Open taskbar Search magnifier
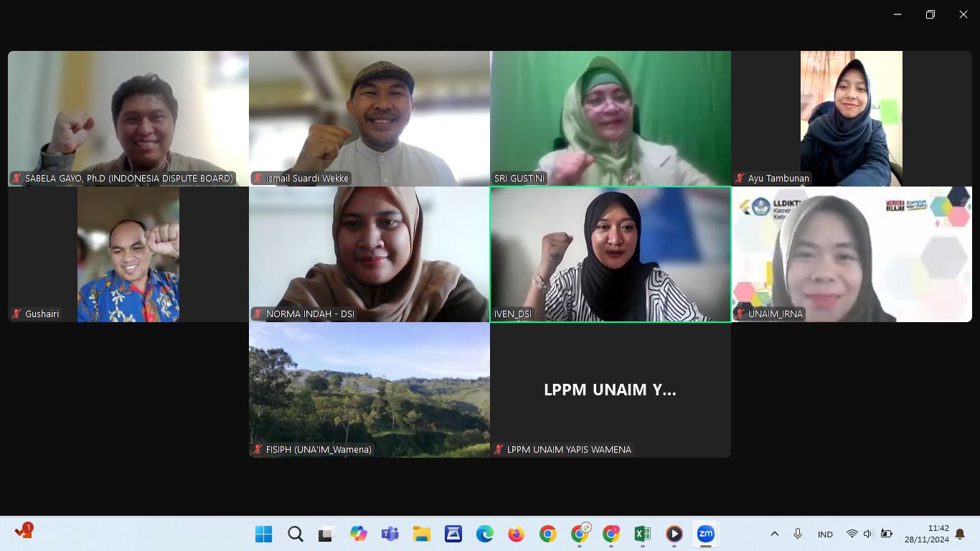The width and height of the screenshot is (980, 551). tap(296, 534)
